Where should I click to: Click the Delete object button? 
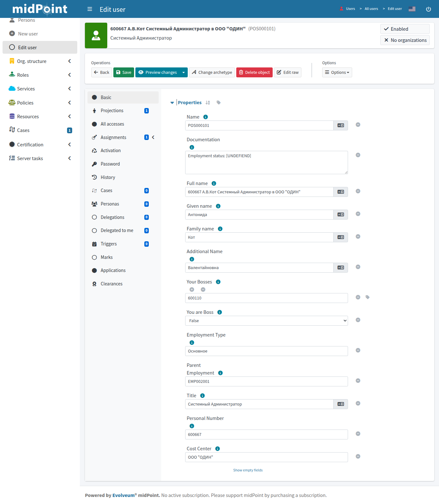click(254, 73)
